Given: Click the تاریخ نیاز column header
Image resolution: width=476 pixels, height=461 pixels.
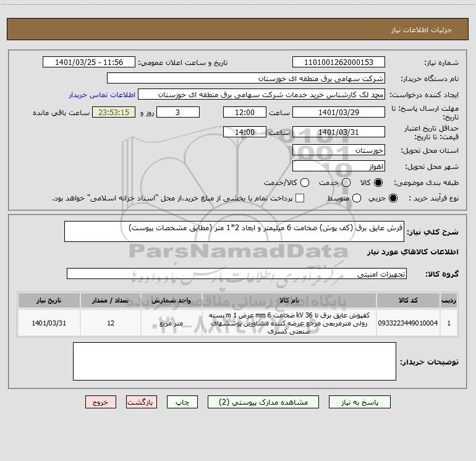Looking at the screenshot, I should [49, 301].
